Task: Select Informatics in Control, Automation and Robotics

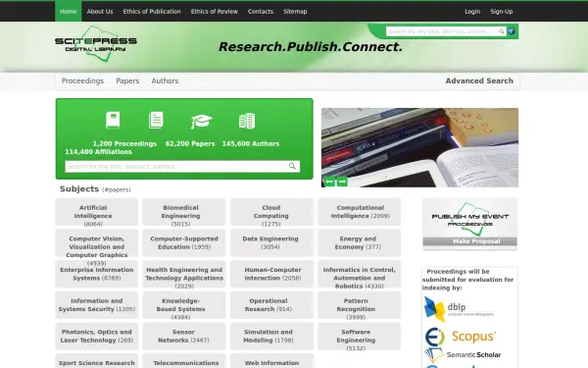Action: point(360,274)
